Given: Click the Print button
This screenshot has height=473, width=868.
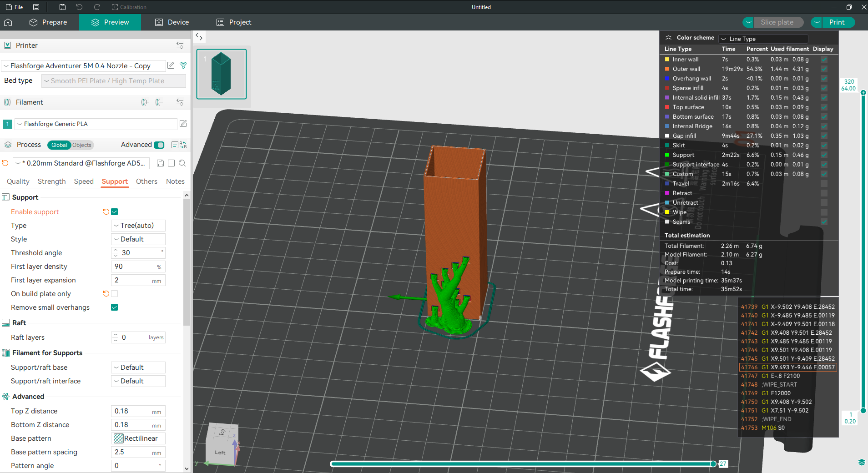Looking at the screenshot, I should click(837, 22).
